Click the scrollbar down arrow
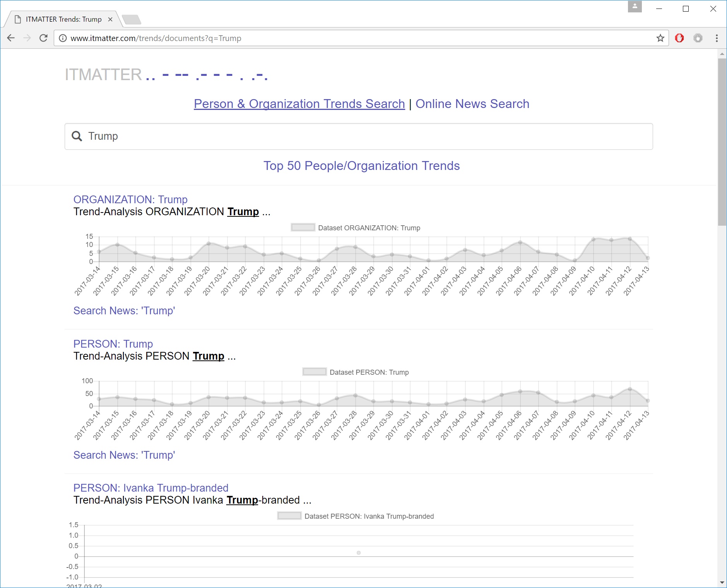This screenshot has width=727, height=588. pyautogui.click(x=722, y=583)
